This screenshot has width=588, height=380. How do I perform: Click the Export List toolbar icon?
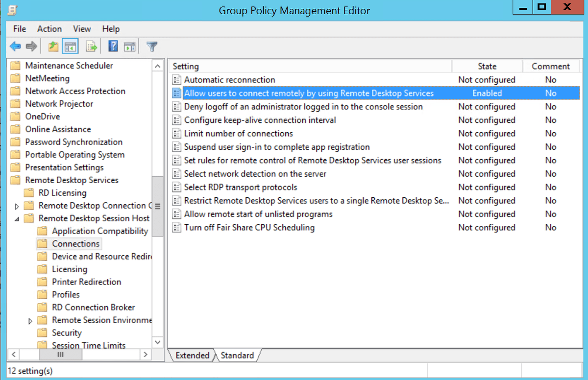(92, 47)
